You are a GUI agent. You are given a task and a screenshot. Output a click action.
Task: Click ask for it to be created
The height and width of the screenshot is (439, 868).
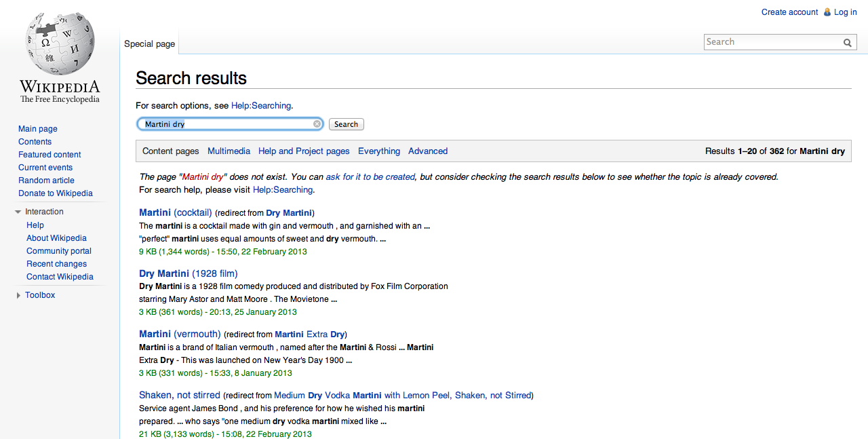[x=370, y=176]
